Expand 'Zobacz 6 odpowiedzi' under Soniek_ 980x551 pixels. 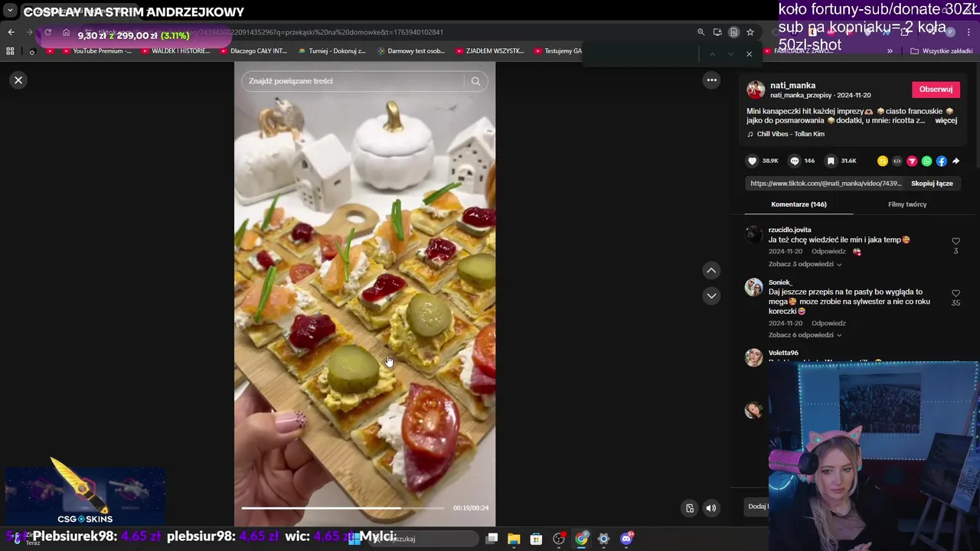pos(805,335)
